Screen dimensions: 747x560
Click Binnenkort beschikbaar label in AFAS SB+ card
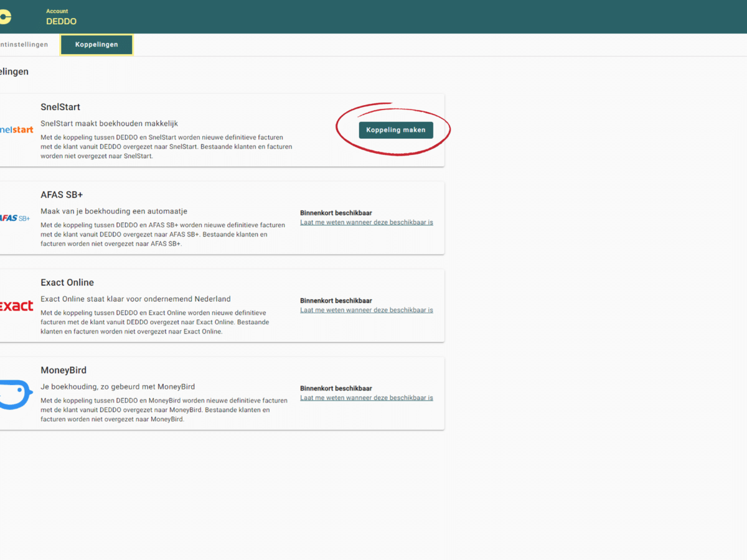(x=336, y=213)
